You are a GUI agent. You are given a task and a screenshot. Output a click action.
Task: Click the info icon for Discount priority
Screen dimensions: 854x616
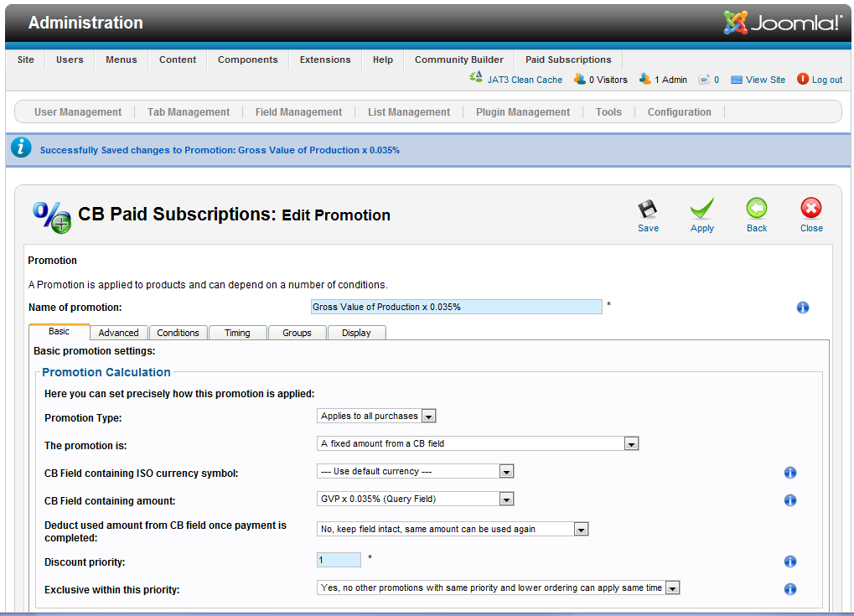pyautogui.click(x=789, y=562)
